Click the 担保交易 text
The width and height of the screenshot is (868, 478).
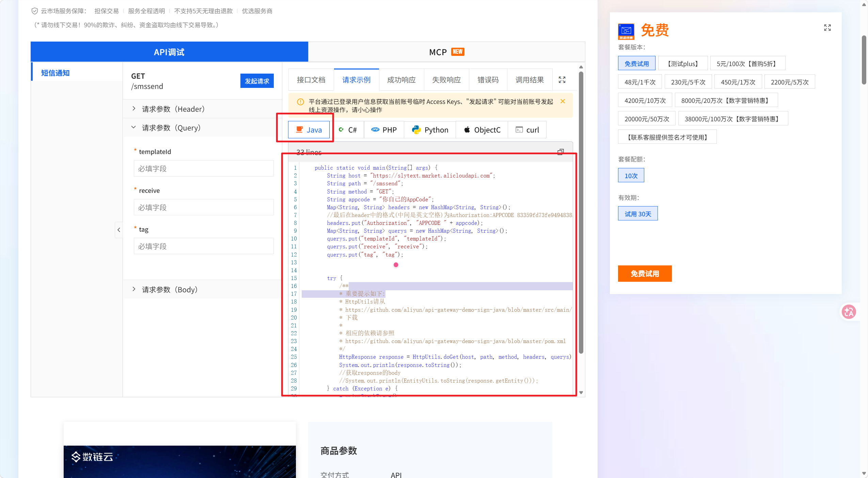coord(107,11)
